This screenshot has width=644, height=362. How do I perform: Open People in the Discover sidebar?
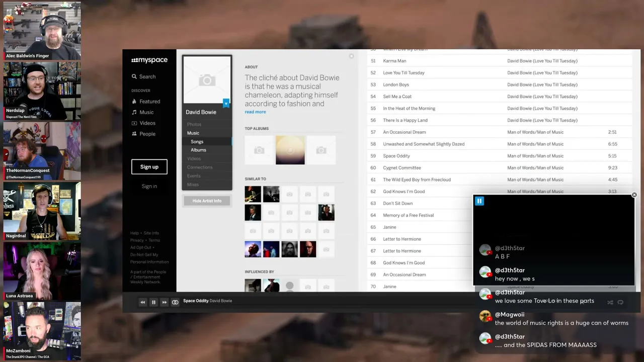pyautogui.click(x=143, y=134)
